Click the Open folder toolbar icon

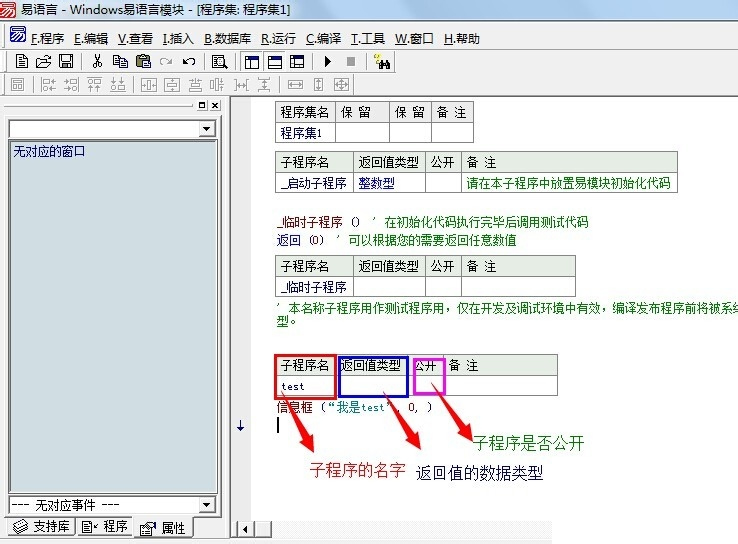tap(44, 62)
